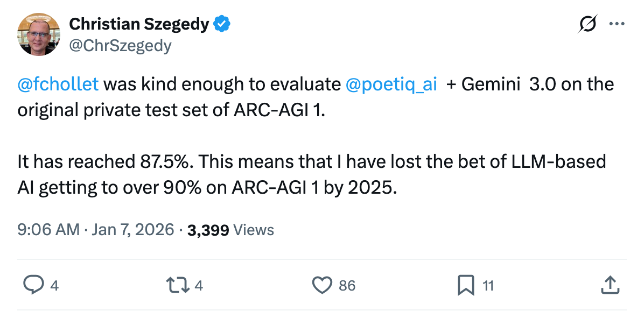
Task: Click the reply speech bubble icon
Action: click(34, 285)
